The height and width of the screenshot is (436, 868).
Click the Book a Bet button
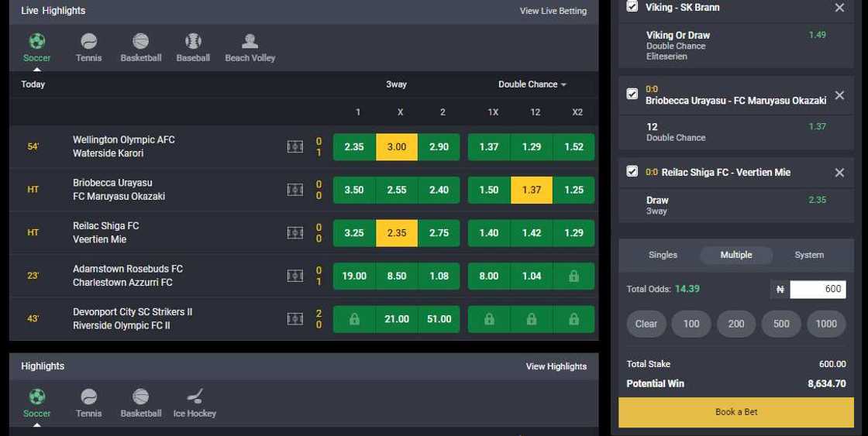tap(736, 412)
